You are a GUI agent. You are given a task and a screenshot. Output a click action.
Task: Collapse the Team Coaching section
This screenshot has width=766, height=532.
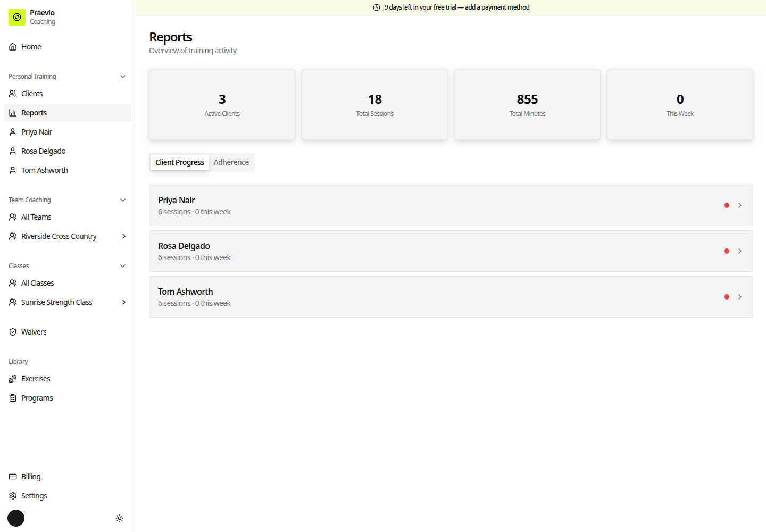tap(123, 200)
